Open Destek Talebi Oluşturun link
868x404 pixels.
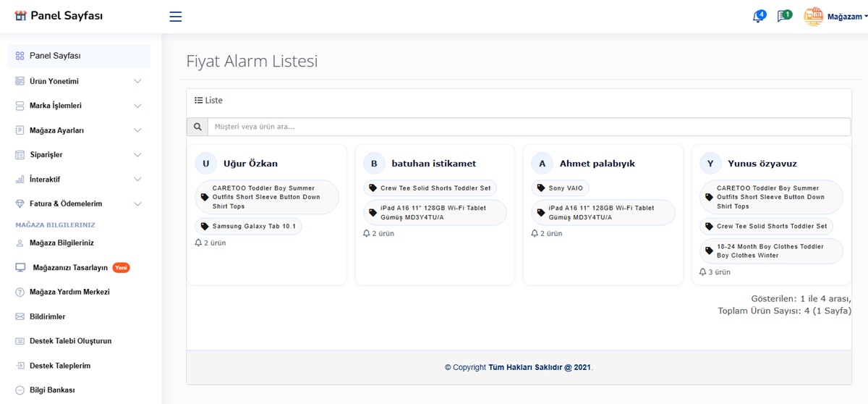click(70, 341)
